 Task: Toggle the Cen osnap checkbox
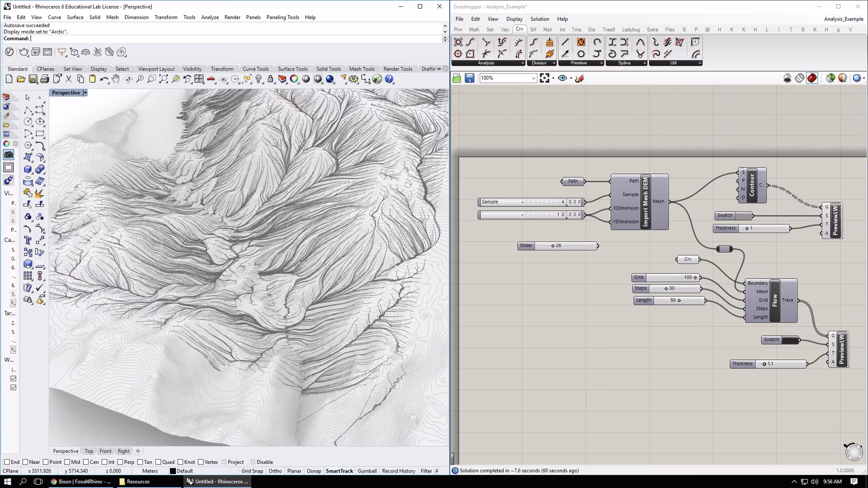click(86, 462)
